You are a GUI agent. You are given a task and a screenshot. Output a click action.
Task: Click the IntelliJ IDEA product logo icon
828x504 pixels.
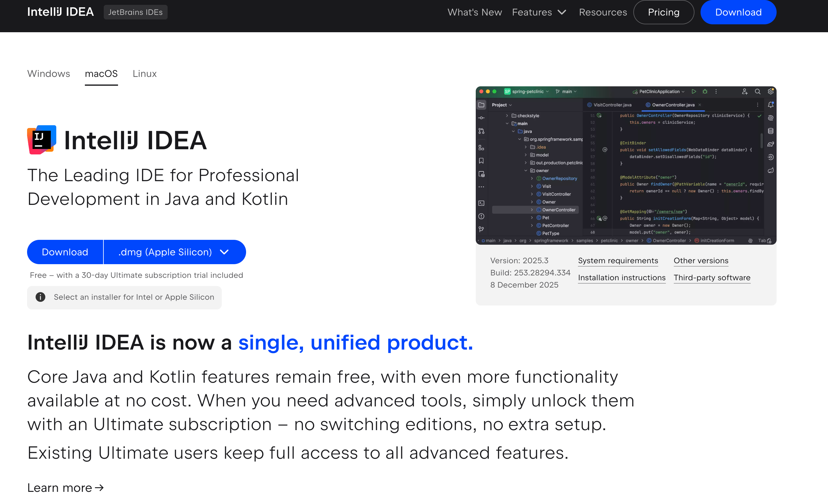point(42,140)
